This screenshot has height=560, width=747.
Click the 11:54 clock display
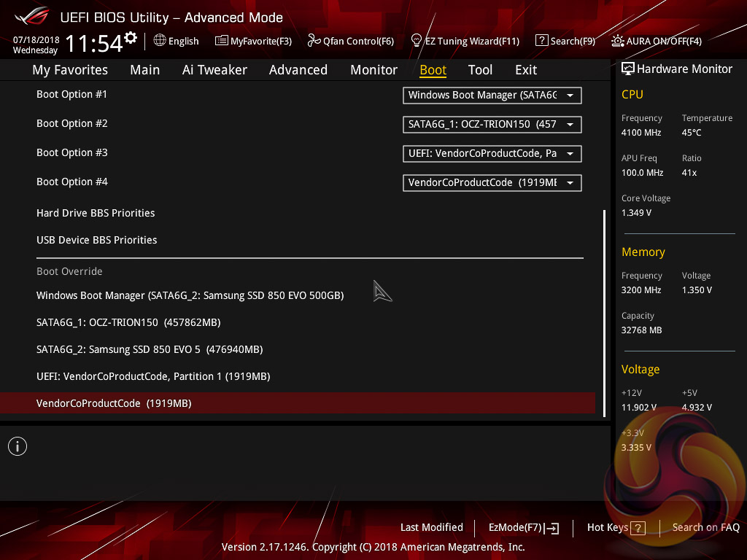(94, 43)
